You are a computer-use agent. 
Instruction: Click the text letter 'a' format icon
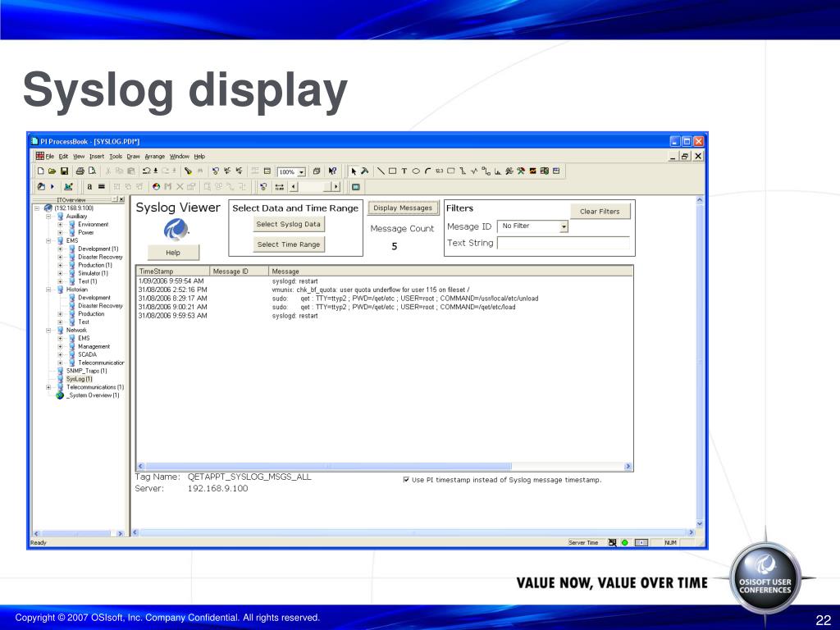(x=89, y=186)
